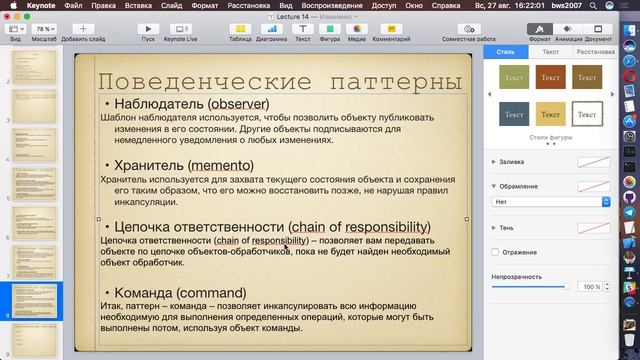Screen dimensions: 640x360
Task: Open the Воспроизведение menu
Action: click(x=332, y=6)
